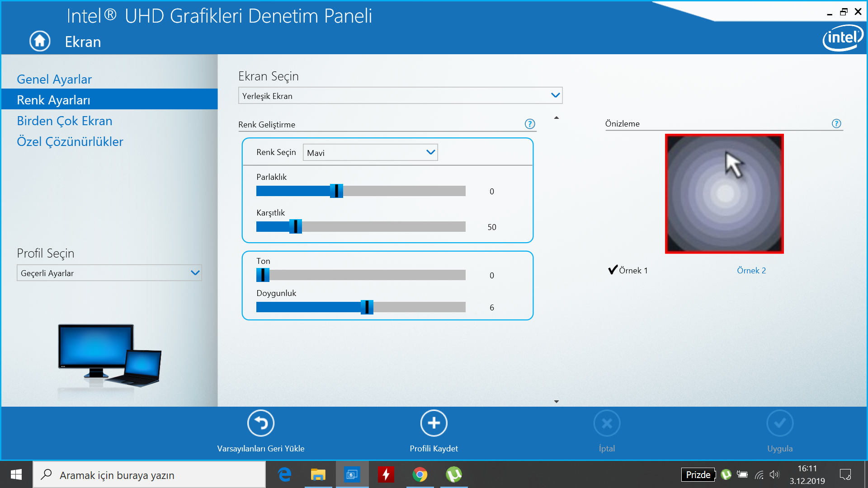Viewport: 868px width, 488px height.
Task: Go to the home screen icon
Action: pos(40,41)
